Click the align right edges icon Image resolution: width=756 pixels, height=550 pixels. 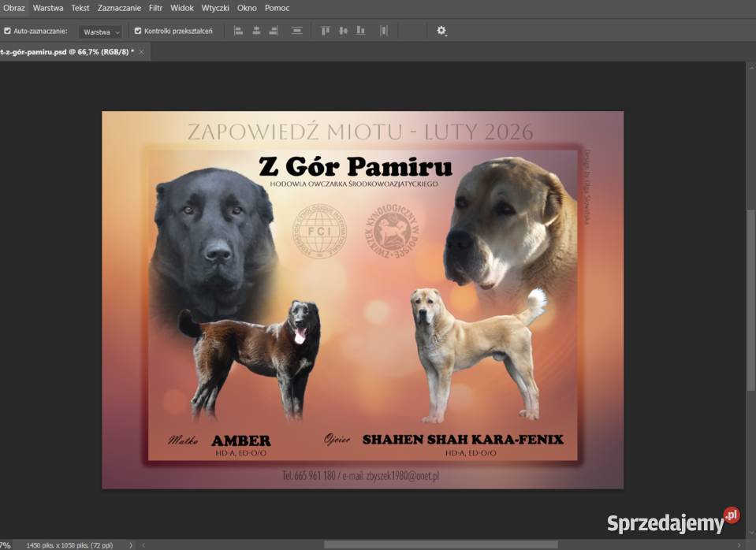[274, 31]
